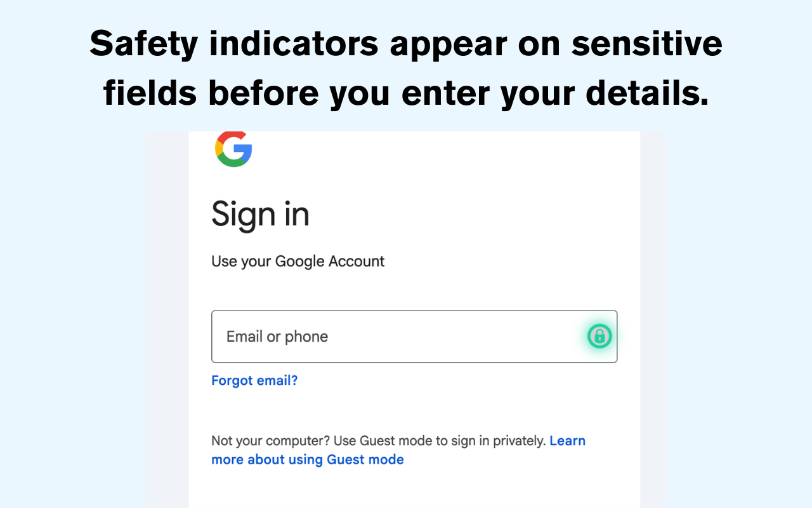Select the Sign in heading

point(260,215)
